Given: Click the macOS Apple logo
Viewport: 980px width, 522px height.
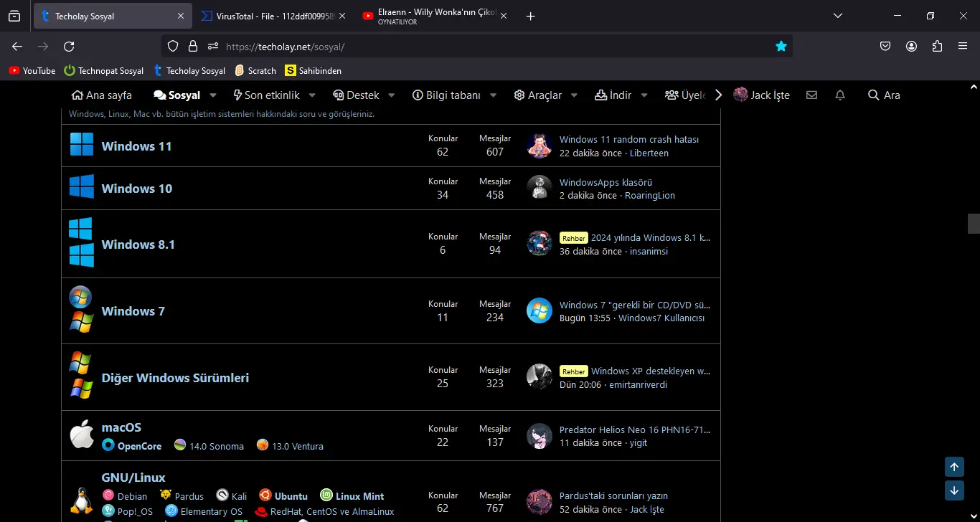Looking at the screenshot, I should (x=82, y=435).
